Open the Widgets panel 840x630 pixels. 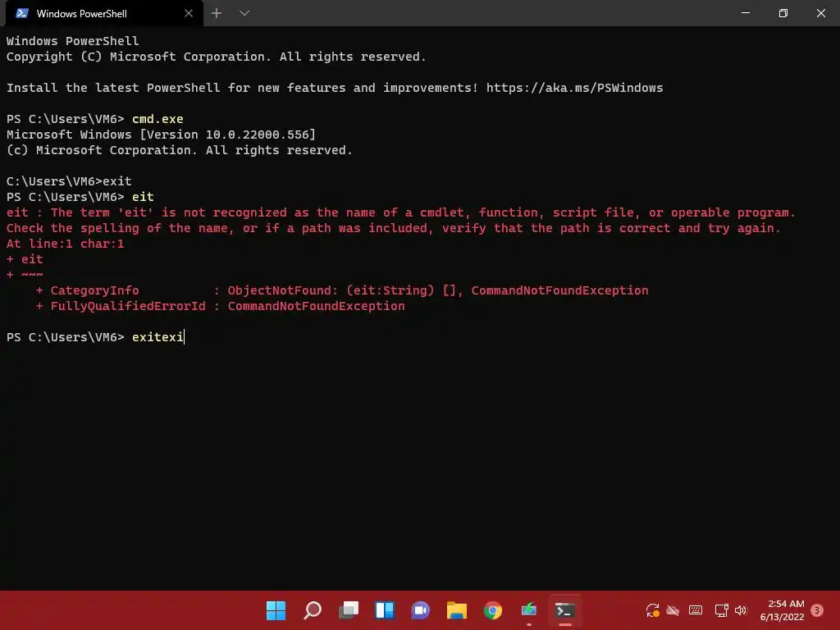385,610
